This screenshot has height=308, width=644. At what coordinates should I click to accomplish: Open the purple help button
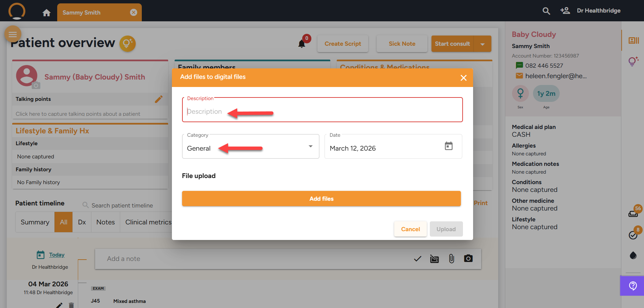[x=632, y=286]
